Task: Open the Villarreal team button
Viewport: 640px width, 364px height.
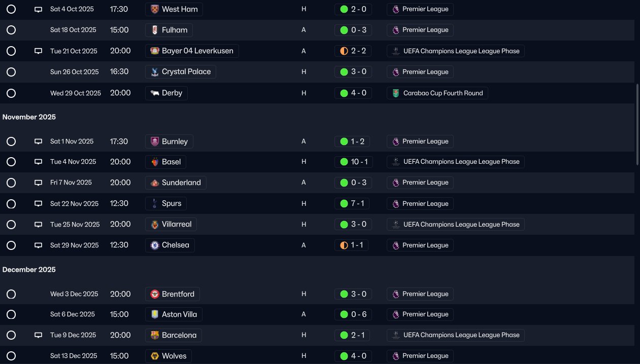Action: (x=171, y=224)
